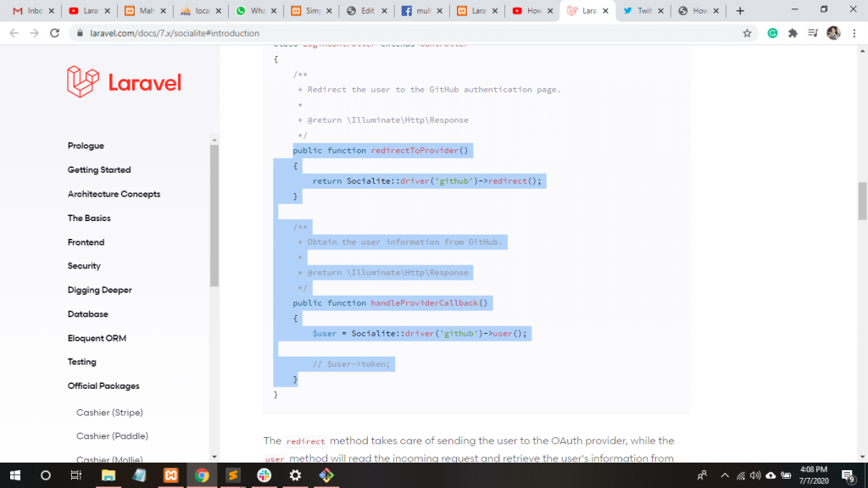Expand the Testing sidebar section
868x488 pixels.
pyautogui.click(x=82, y=362)
